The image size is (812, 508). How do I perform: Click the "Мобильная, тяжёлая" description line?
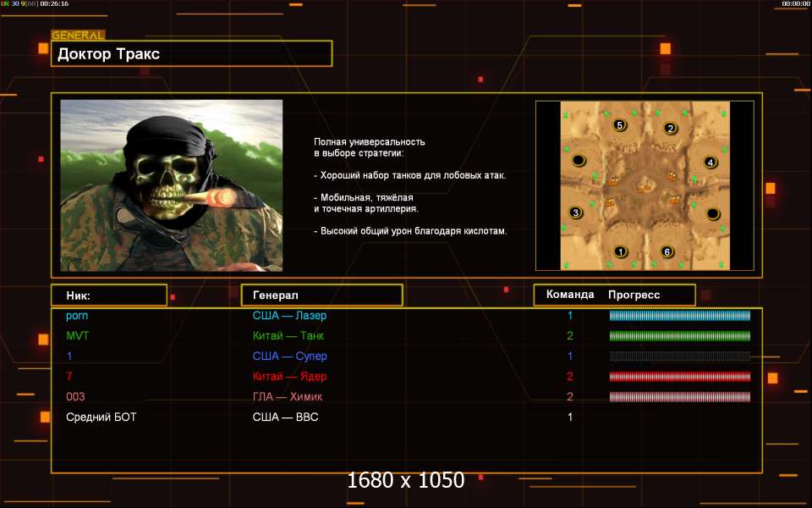point(364,197)
